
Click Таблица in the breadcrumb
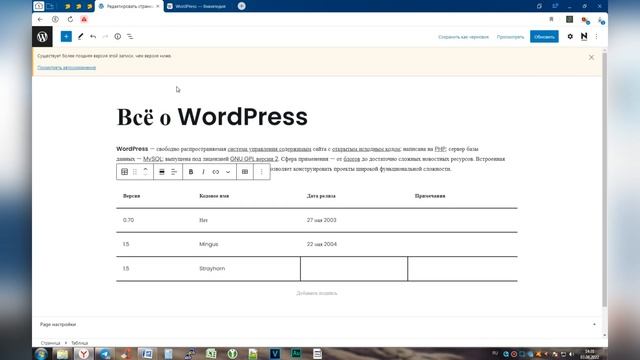80,343
